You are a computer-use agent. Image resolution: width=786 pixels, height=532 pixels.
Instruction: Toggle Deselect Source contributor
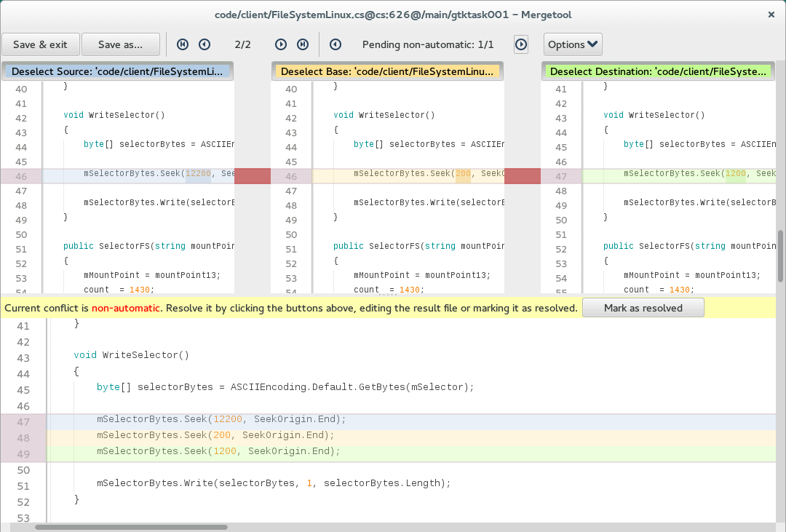tap(119, 71)
